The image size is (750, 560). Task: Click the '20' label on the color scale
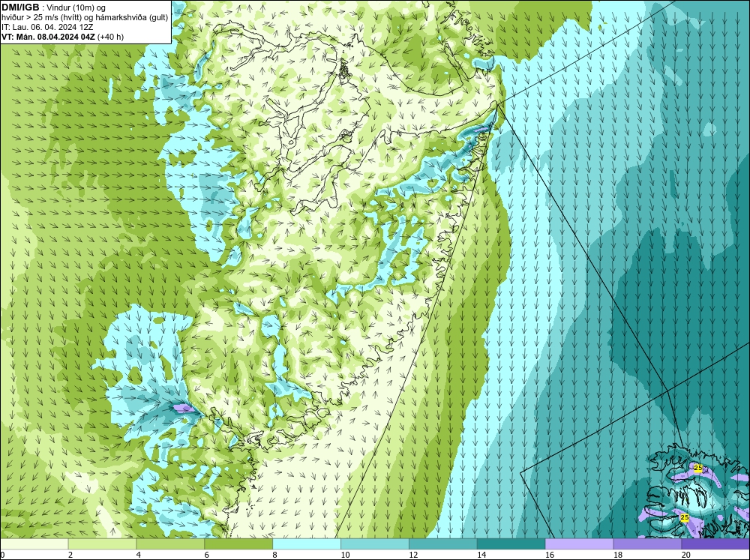coord(686,555)
